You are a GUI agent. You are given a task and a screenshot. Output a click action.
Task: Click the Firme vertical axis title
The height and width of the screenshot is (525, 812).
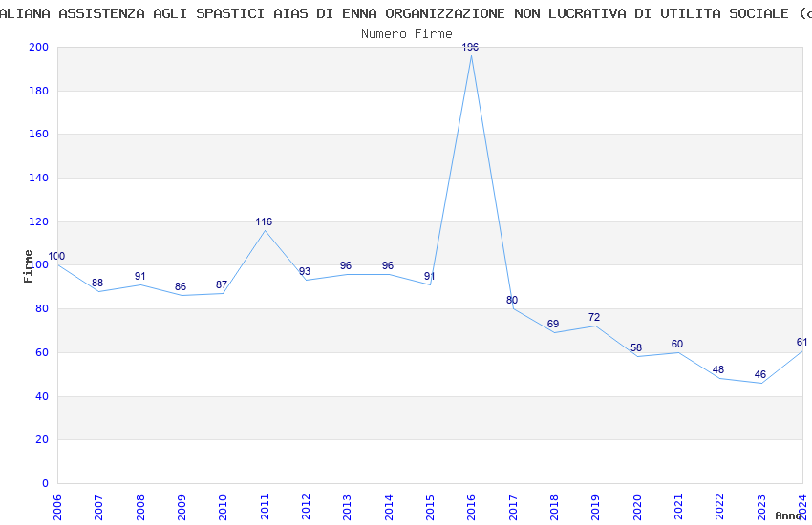tap(28, 266)
